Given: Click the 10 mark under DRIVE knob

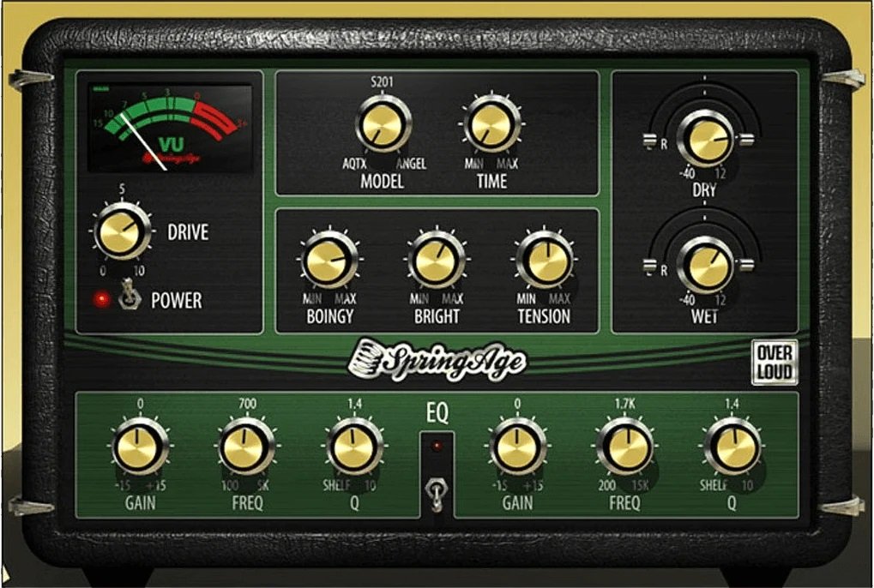Looking at the screenshot, I should (x=139, y=271).
